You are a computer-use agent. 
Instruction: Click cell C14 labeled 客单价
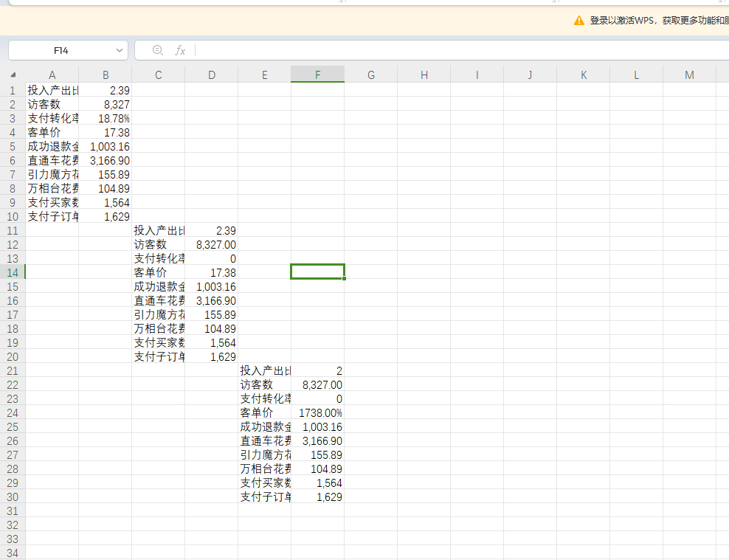[x=158, y=272]
